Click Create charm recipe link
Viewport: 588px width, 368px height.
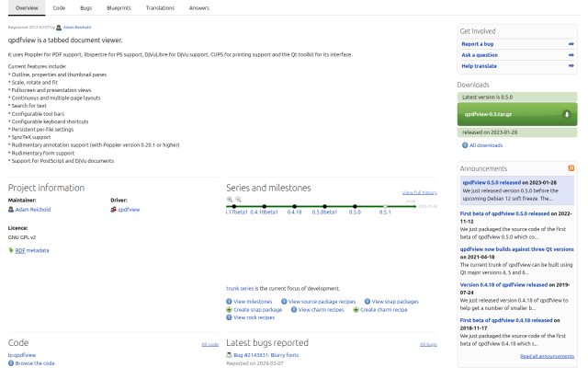384,310
